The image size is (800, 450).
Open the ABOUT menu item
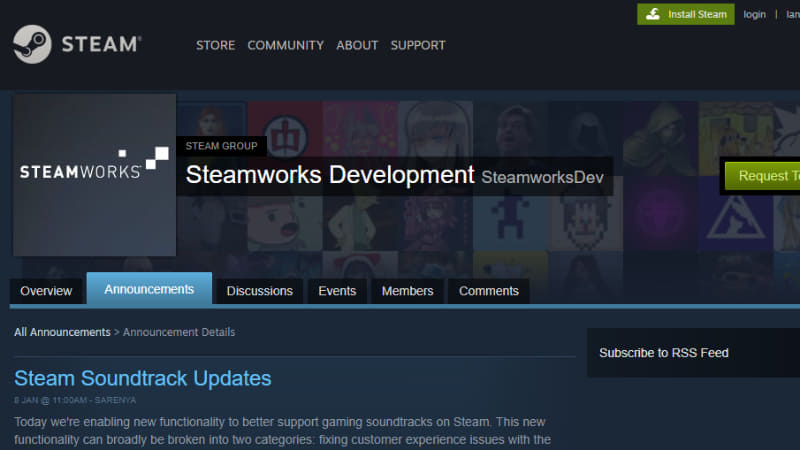tap(357, 45)
